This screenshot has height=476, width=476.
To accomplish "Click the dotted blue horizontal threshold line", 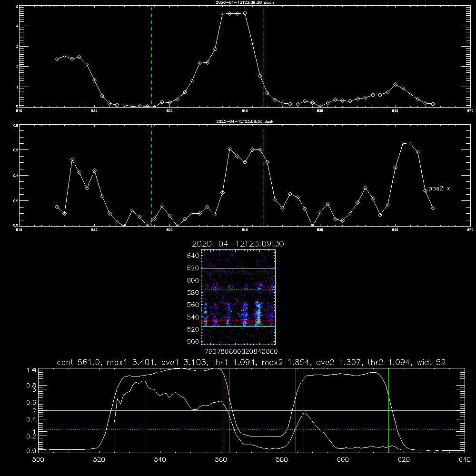I will 251,429.
